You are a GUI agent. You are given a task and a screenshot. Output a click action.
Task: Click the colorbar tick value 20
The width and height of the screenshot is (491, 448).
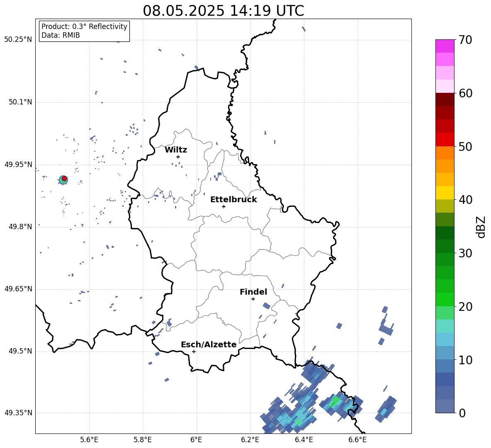465,307
